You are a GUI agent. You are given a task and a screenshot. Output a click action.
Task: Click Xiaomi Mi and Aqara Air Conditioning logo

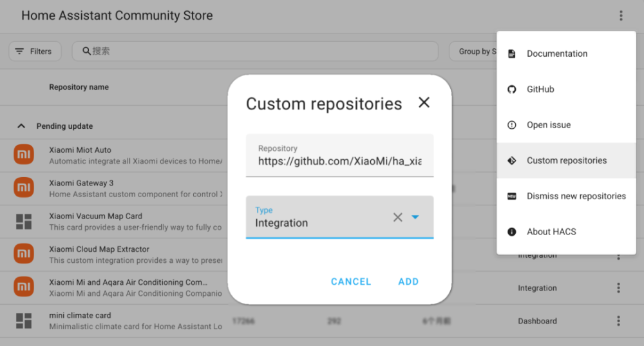24,287
